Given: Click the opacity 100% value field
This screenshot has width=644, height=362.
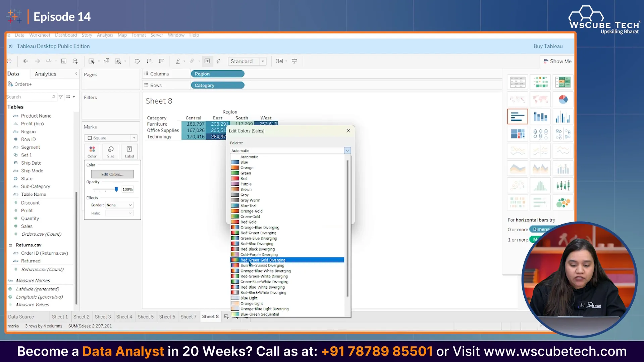Looking at the screenshot, I should tap(127, 189).
